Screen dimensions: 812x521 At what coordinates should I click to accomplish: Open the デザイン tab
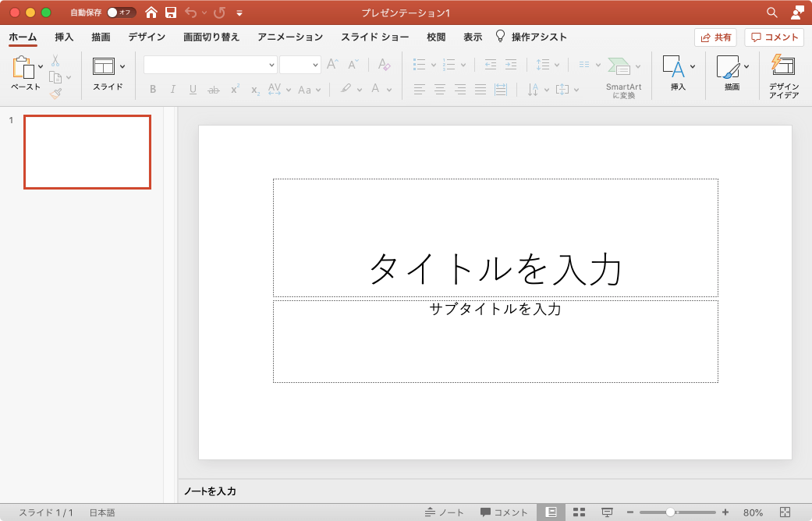click(x=147, y=37)
